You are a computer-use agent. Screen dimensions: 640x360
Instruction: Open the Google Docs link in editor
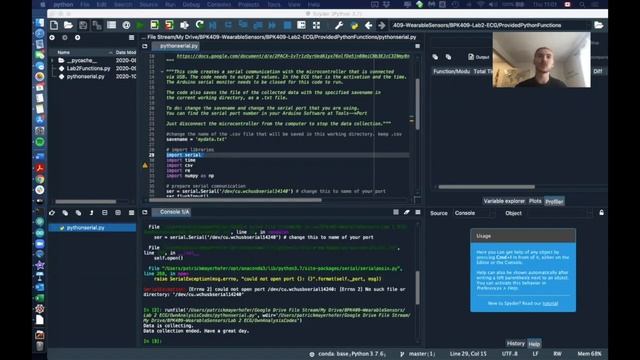pyautogui.click(x=293, y=56)
